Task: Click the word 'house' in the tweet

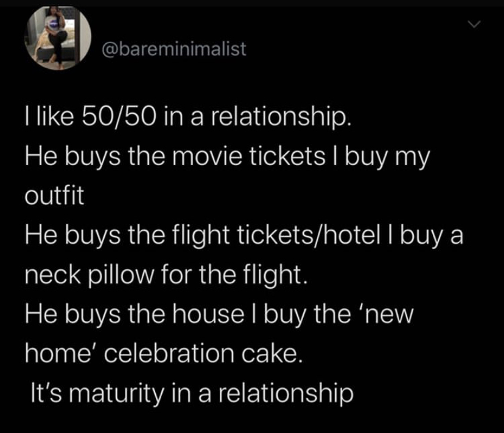Action: pos(208,314)
